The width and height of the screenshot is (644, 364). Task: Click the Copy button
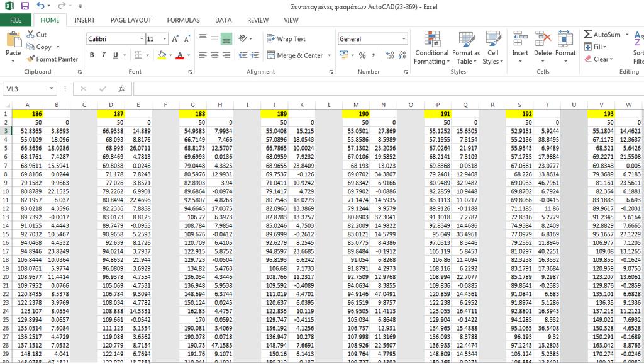click(39, 47)
